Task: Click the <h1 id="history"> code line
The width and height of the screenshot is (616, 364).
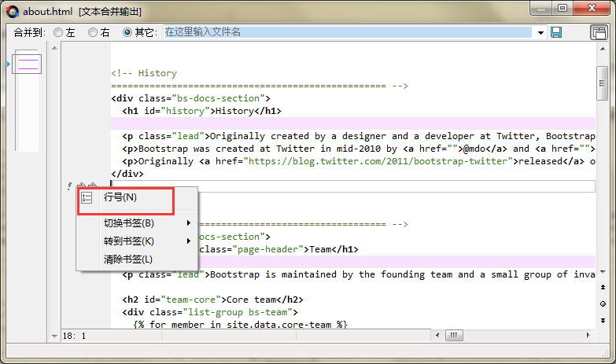Action: [x=202, y=111]
